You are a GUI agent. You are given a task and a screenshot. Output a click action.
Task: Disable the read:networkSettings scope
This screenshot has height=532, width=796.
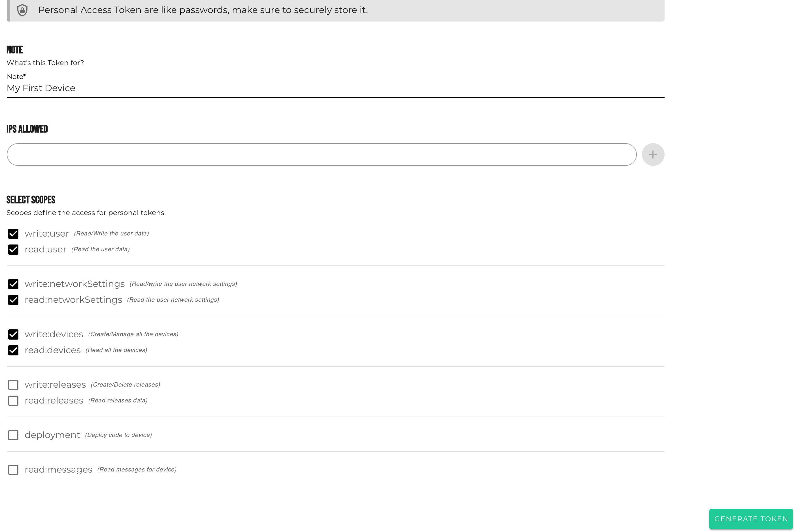[x=13, y=300]
